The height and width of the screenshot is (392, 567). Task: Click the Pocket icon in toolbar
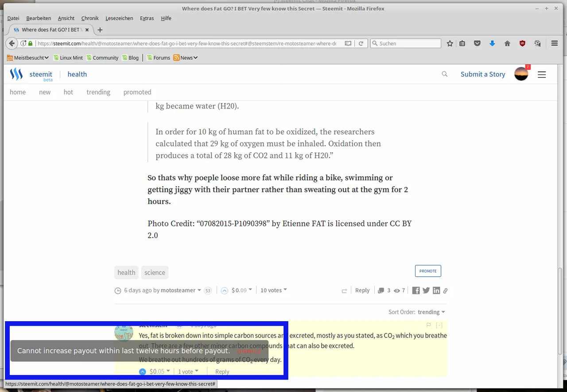477,43
